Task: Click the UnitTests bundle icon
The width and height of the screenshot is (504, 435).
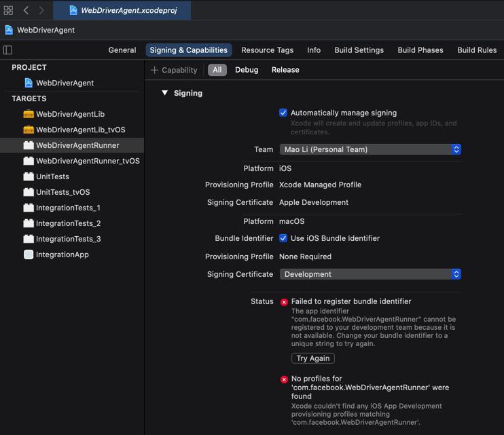Action: coord(29,176)
